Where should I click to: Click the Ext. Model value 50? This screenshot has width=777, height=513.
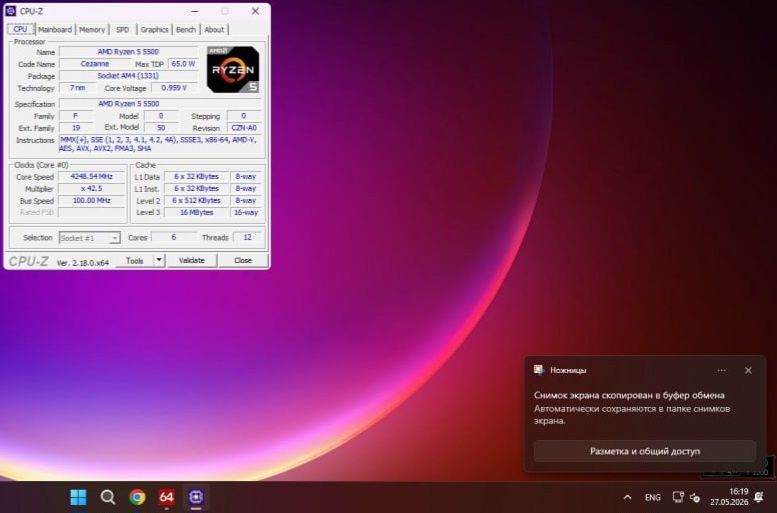[161, 128]
